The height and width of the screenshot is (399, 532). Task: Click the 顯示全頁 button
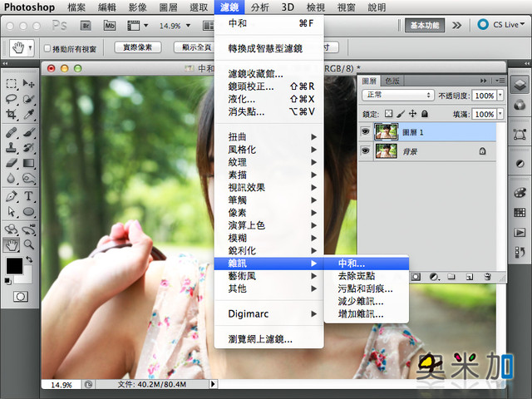pyautogui.click(x=196, y=47)
